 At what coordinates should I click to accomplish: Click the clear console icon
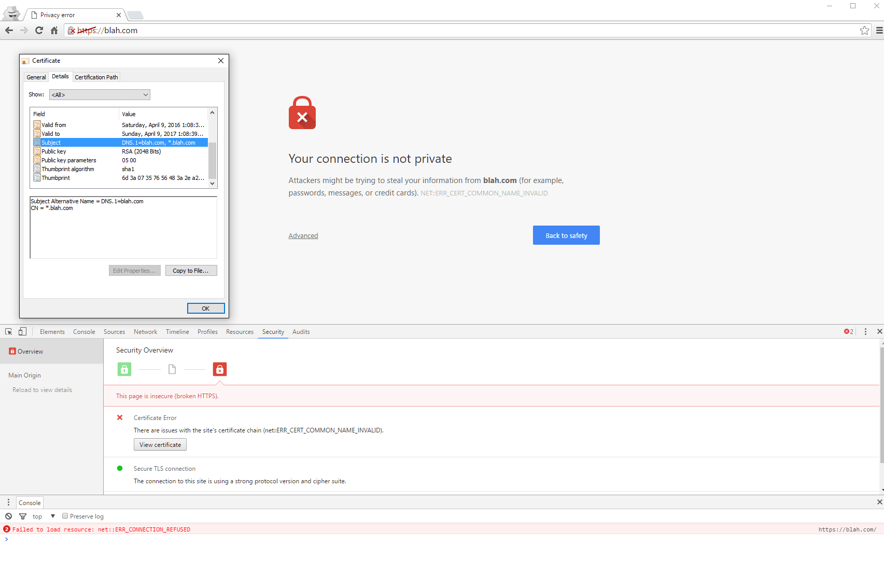point(9,516)
